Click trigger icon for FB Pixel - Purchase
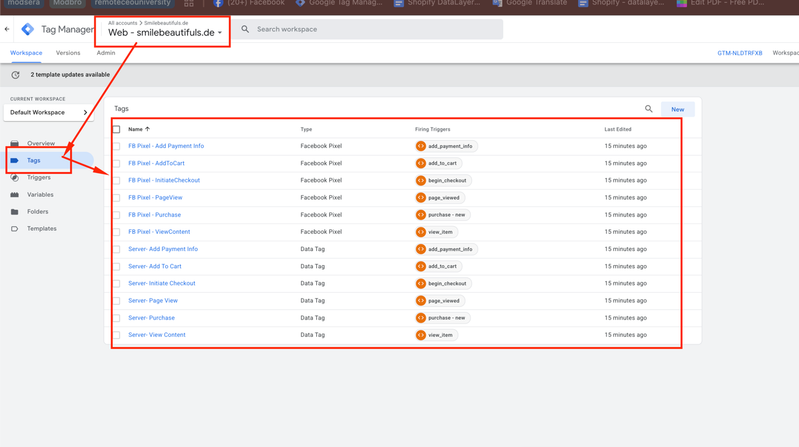Viewport: 799px width, 447px height. [x=420, y=215]
